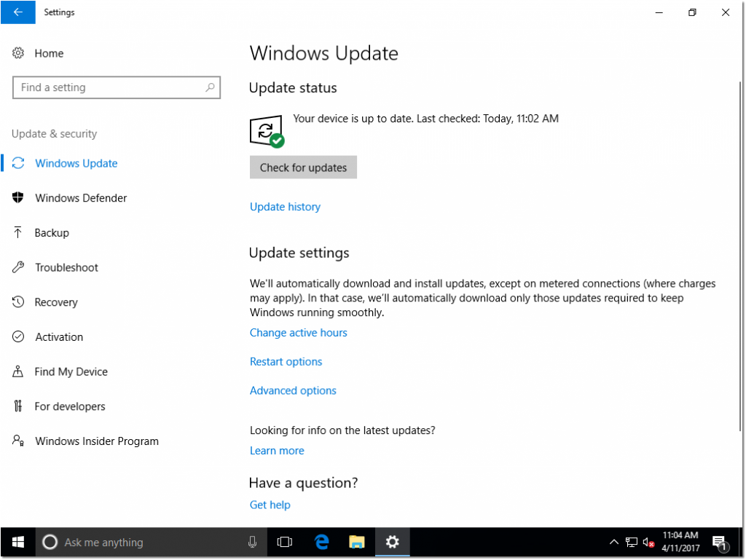Go to the Activation page
This screenshot has width=746, height=560.
(x=59, y=336)
